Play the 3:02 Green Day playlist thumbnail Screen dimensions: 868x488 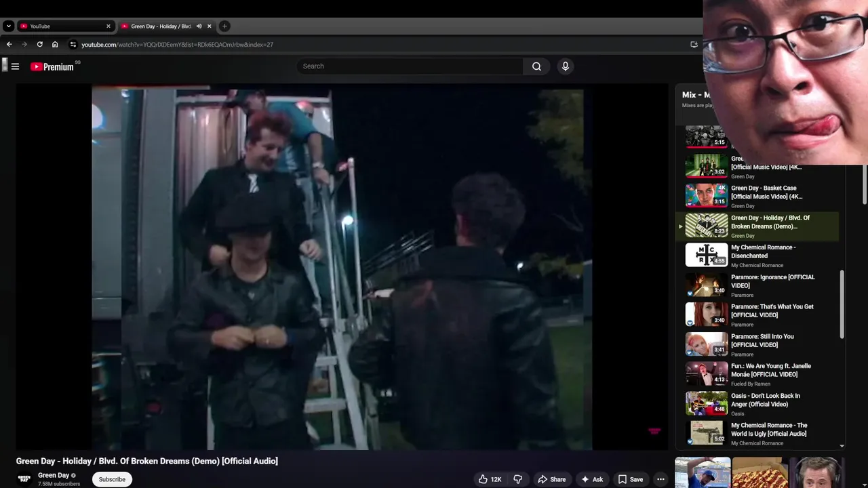[x=707, y=165]
